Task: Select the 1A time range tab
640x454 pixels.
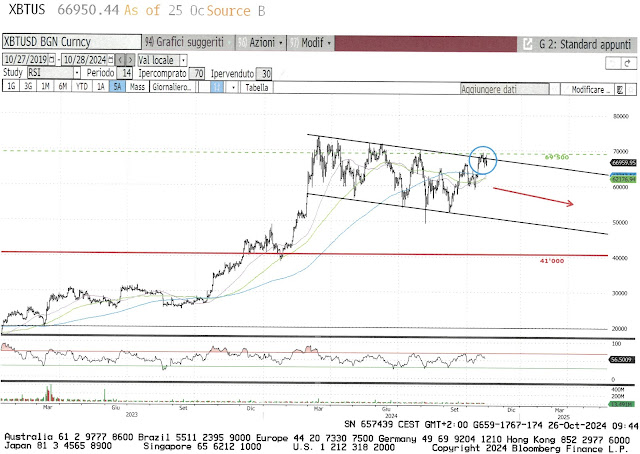Action: coord(100,87)
